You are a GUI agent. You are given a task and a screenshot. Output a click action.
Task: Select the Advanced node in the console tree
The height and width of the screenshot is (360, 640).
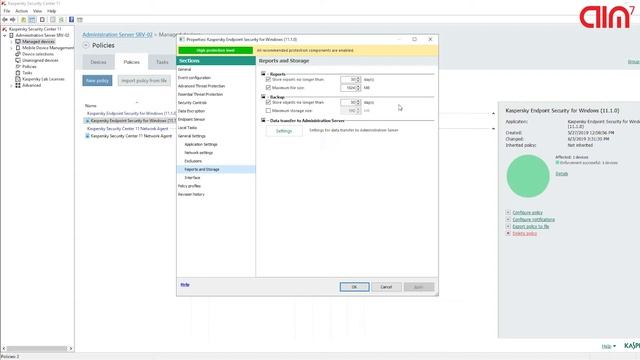tap(31, 85)
